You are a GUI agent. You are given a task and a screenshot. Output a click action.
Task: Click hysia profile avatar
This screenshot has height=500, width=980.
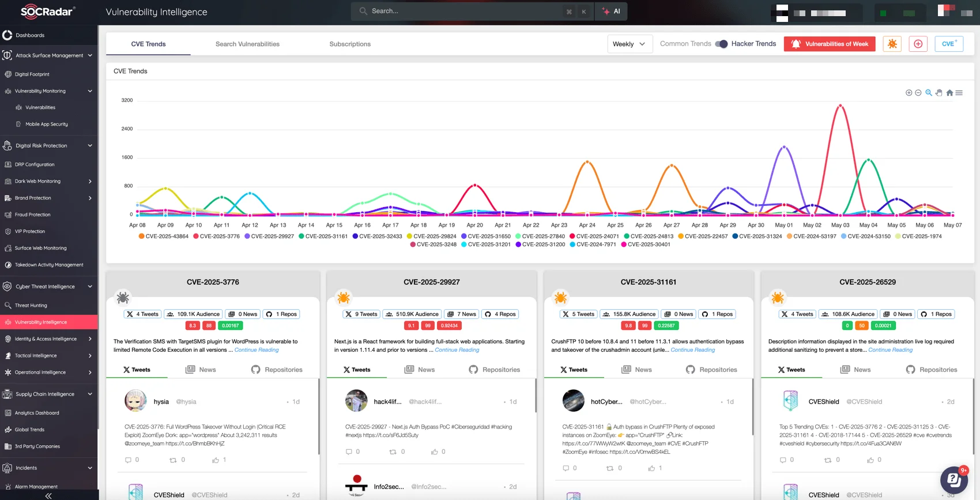point(136,401)
